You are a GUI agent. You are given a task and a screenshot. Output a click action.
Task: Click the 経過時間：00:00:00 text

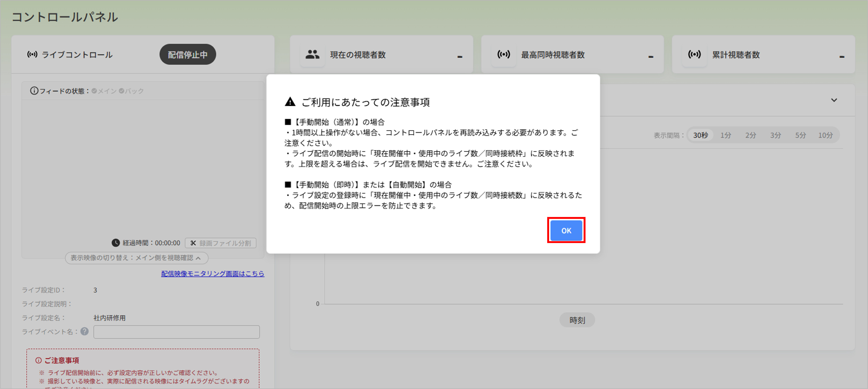click(151, 243)
